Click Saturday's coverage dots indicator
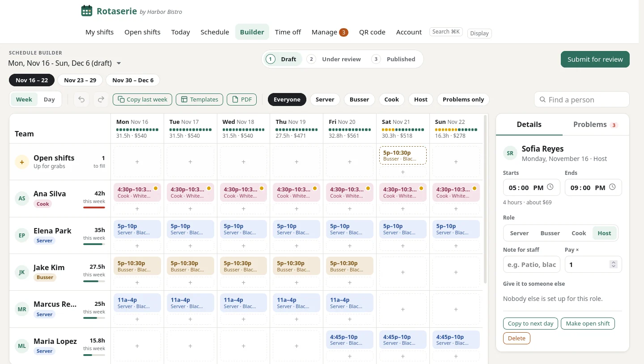 (402, 130)
